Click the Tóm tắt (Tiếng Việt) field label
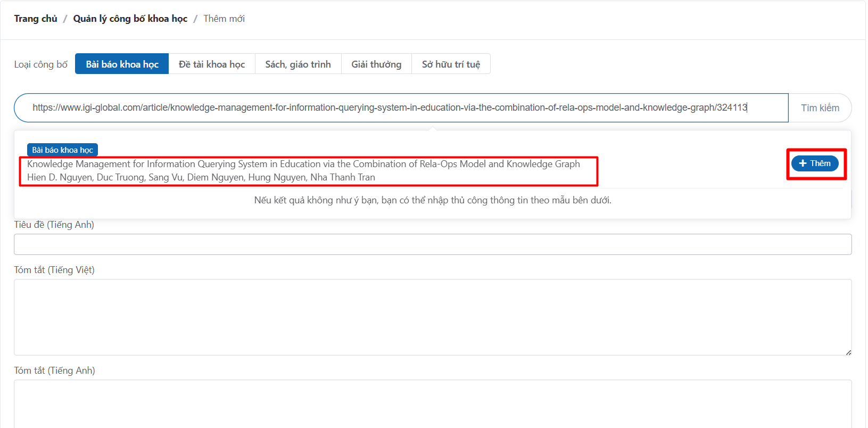 coord(54,270)
